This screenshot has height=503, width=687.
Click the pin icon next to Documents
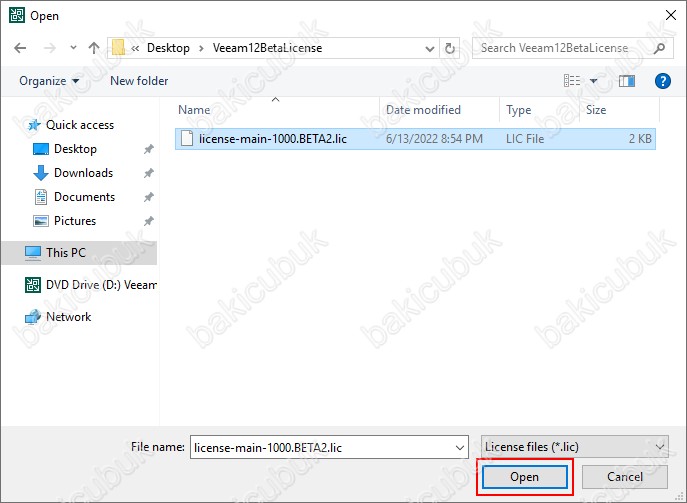coord(149,197)
